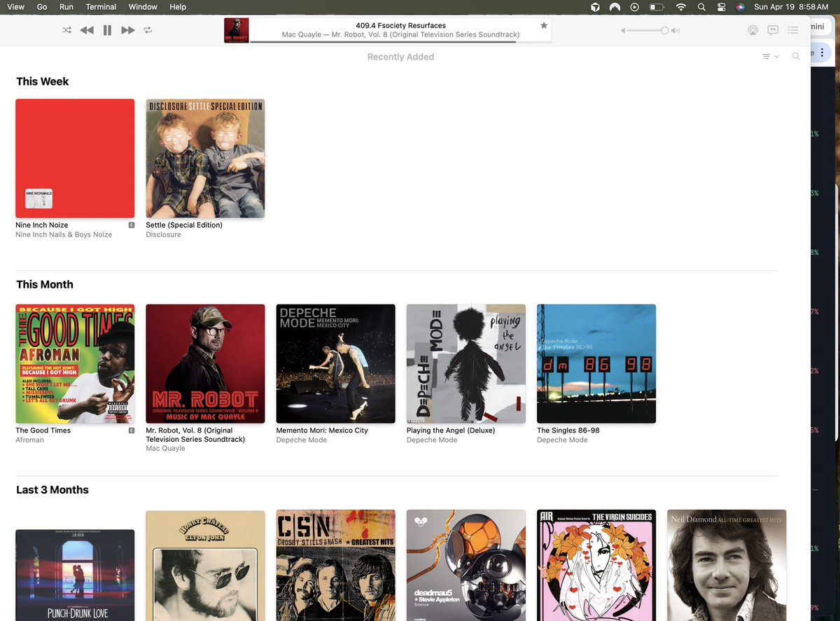Open the Help menu

178,6
